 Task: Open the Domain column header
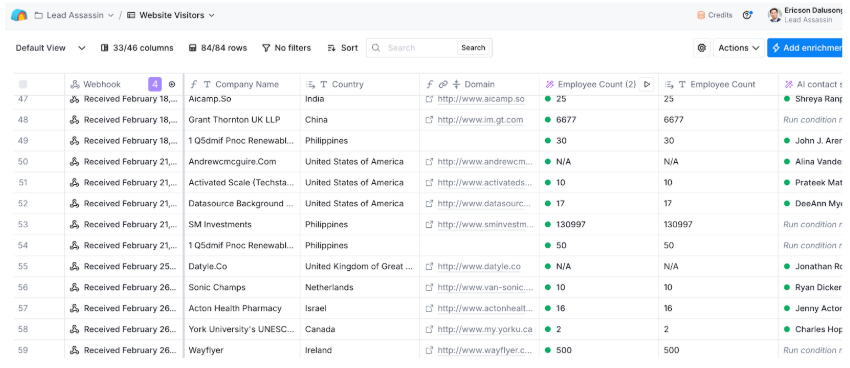[x=479, y=85]
